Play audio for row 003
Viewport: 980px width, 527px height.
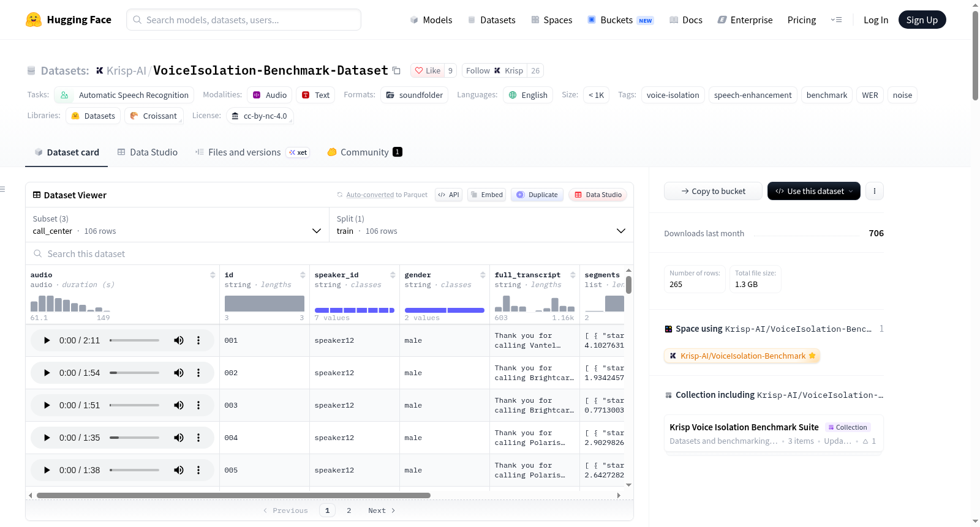47,405
